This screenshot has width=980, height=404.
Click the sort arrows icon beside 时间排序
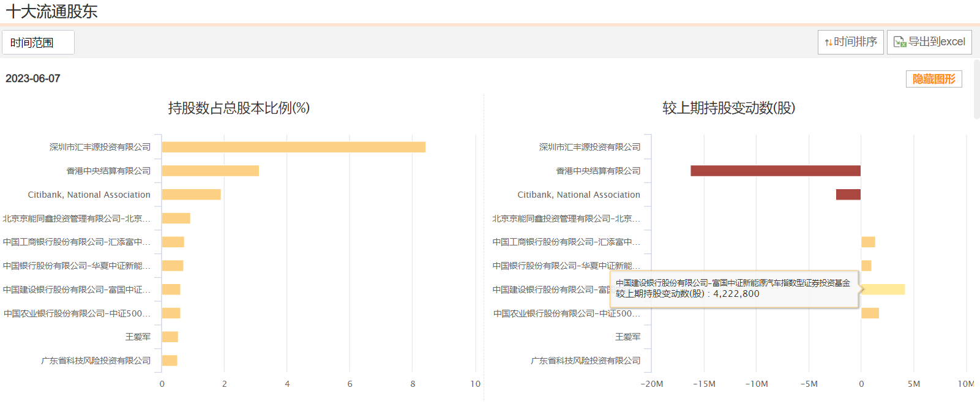[828, 42]
